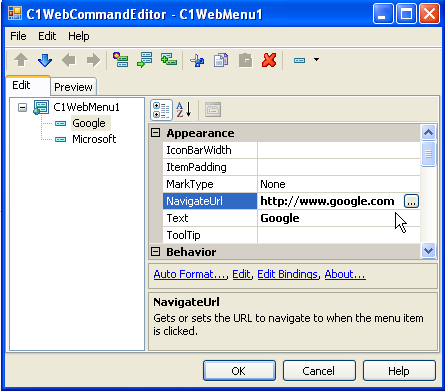Sort properties alphabetically with A-Z button
Image resolution: width=445 pixels, height=391 pixels.
point(184,110)
